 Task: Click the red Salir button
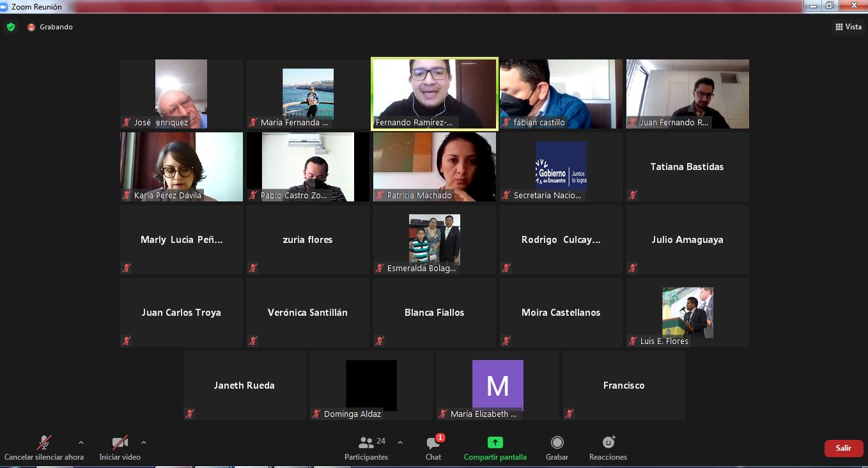[843, 448]
